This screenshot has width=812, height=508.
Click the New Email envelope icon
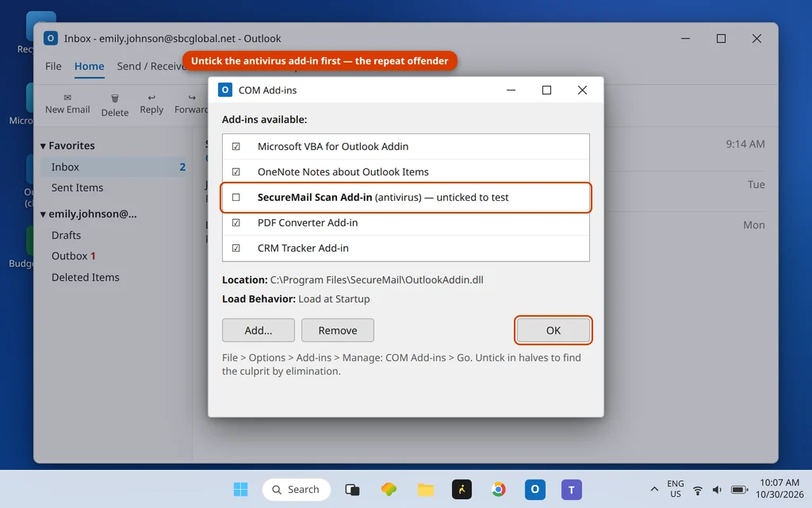67,98
